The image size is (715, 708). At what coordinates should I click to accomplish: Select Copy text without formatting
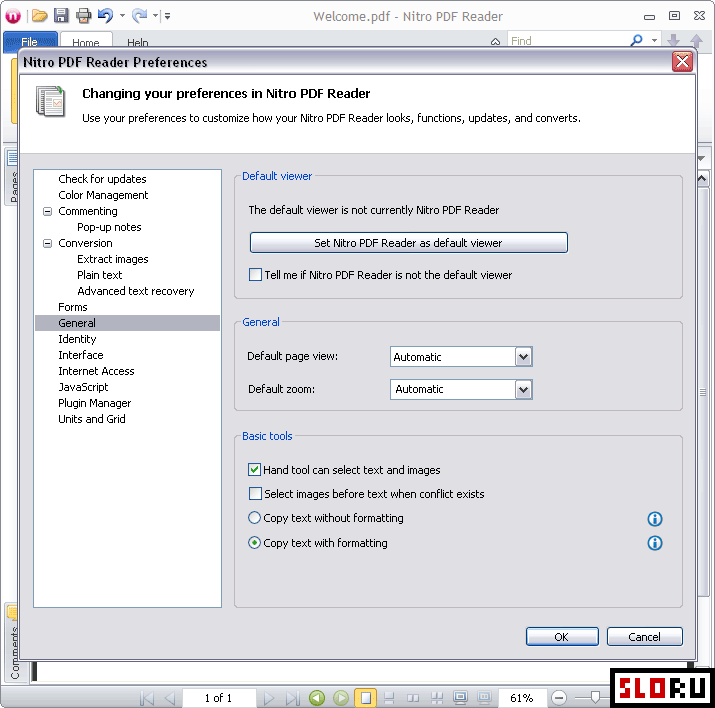click(254, 517)
